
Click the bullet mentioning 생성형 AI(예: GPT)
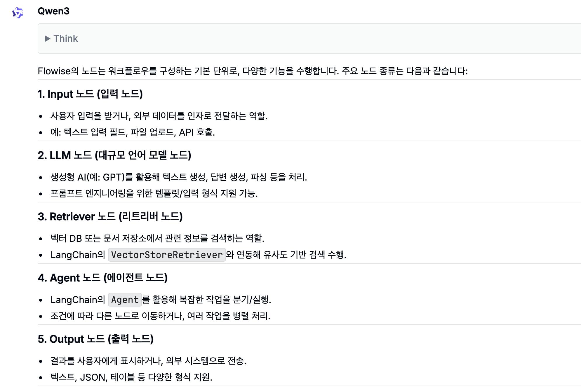[179, 177]
